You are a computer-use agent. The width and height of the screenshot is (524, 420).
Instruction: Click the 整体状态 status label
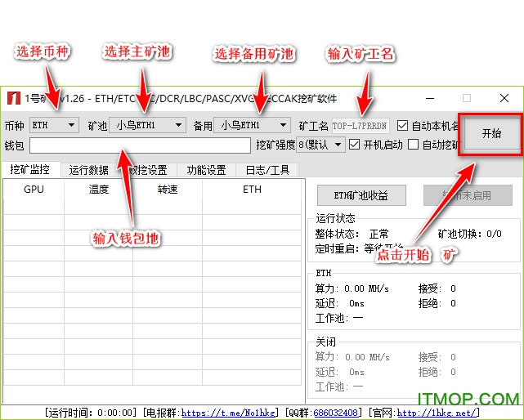(337, 234)
